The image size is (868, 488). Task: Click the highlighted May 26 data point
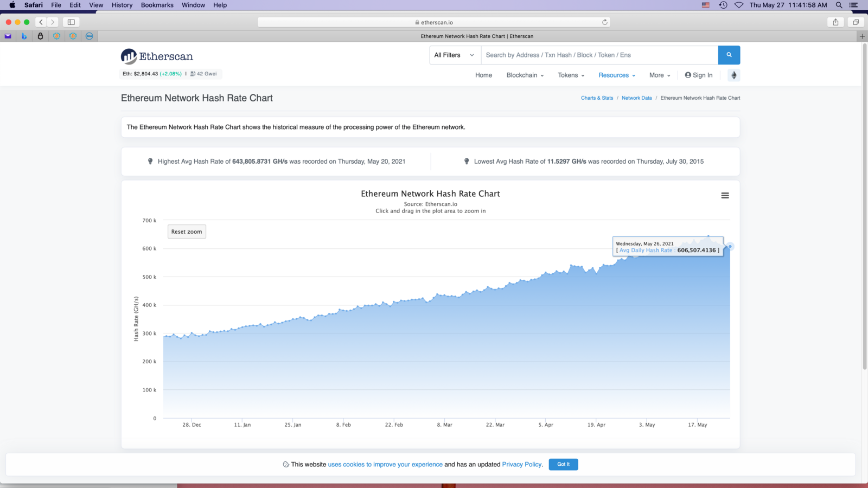click(x=730, y=247)
